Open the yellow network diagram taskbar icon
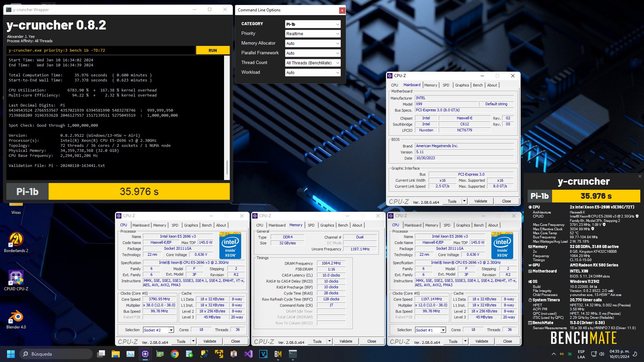Screen dimensions: 644x362 coord(219,354)
